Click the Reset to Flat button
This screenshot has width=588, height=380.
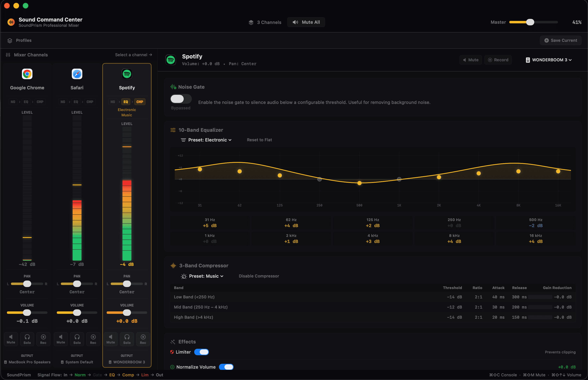(x=259, y=140)
